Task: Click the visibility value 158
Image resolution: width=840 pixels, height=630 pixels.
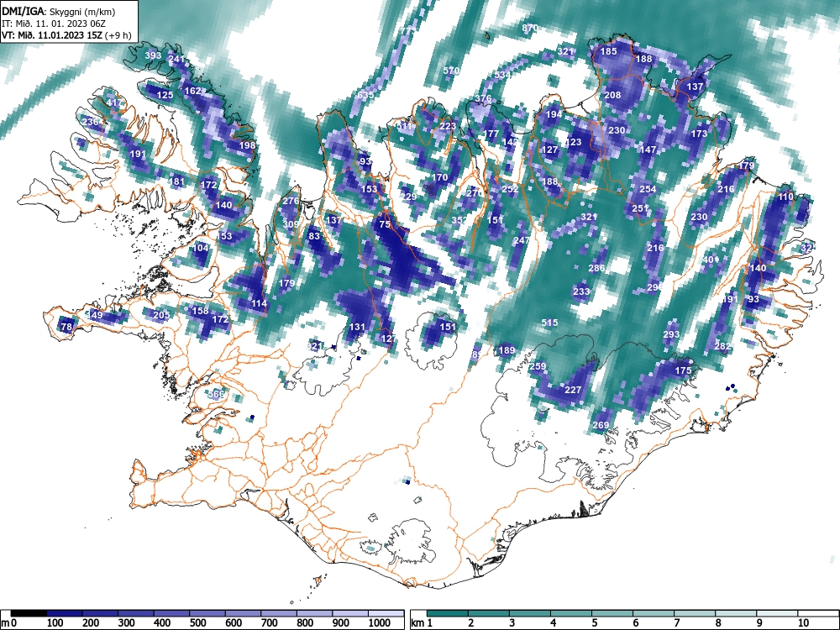Action: pos(201,311)
